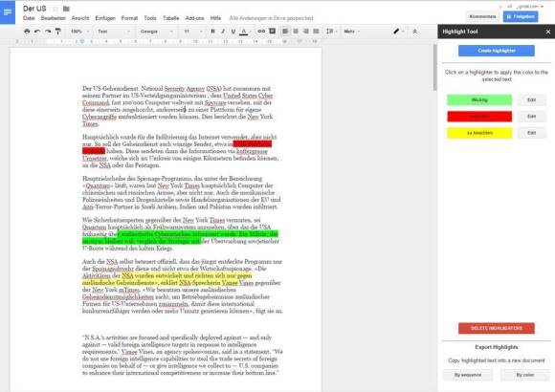The height and width of the screenshot is (392, 555).
Task: Open the paragraph style dropdown
Action: [x=114, y=32]
